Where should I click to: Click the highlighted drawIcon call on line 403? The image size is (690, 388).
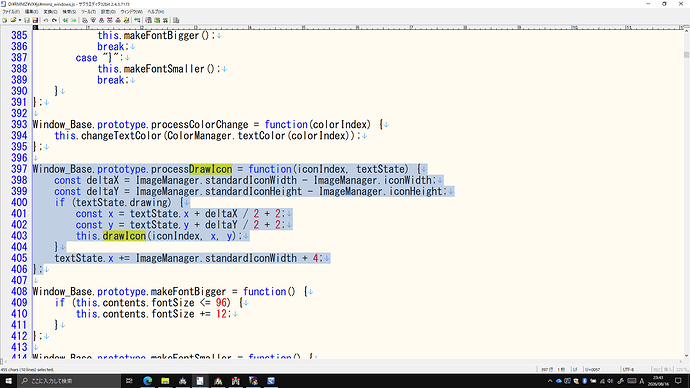(124, 236)
